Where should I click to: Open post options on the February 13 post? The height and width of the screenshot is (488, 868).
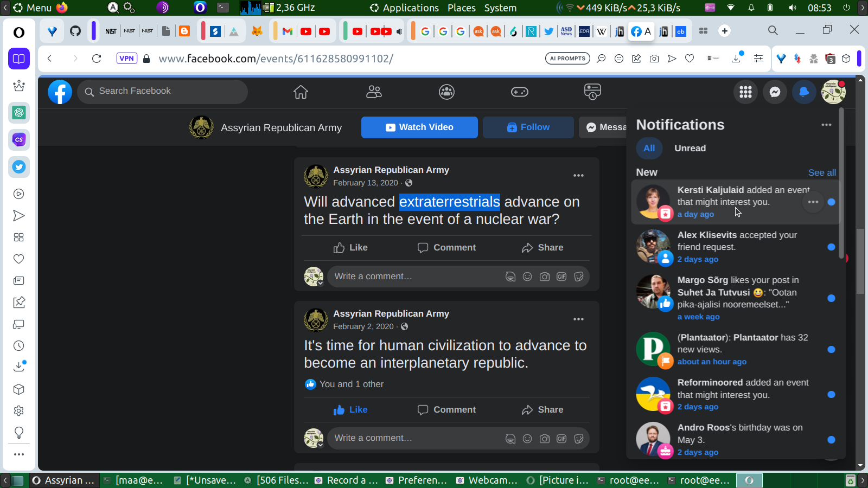coord(579,176)
